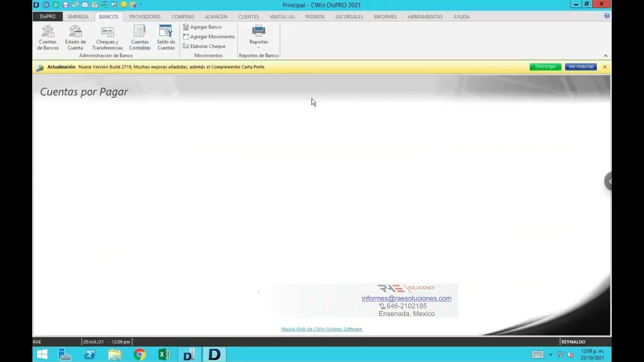Click the date 25/oct./21 in status bar

click(x=94, y=342)
